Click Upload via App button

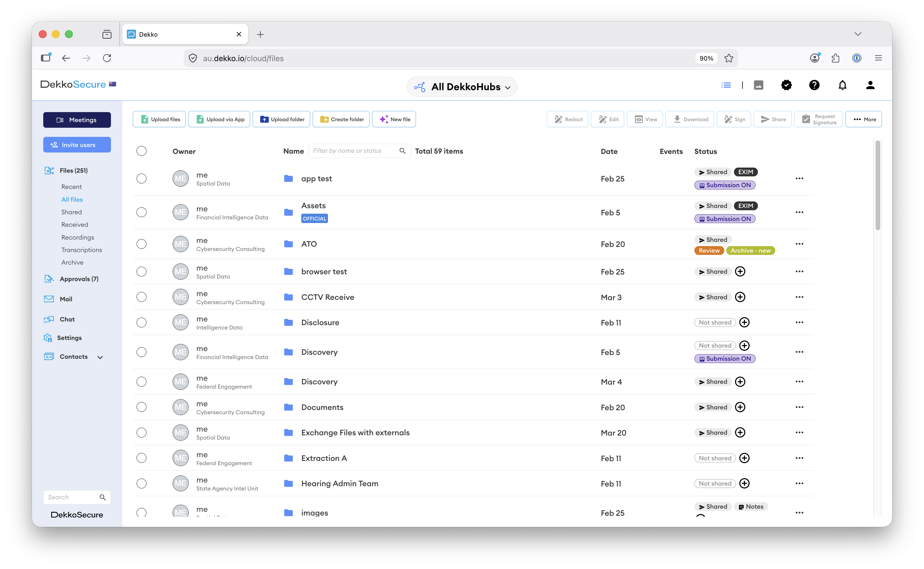[219, 119]
